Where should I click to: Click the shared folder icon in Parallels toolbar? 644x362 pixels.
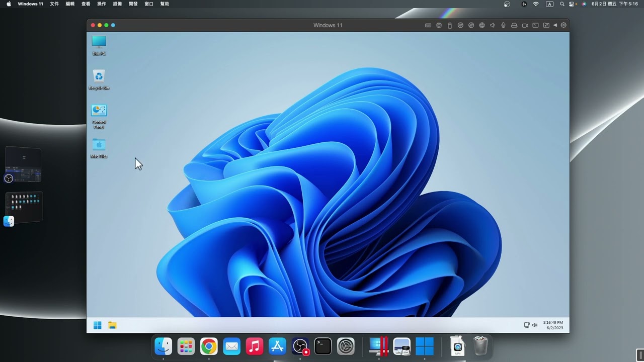coord(546,25)
